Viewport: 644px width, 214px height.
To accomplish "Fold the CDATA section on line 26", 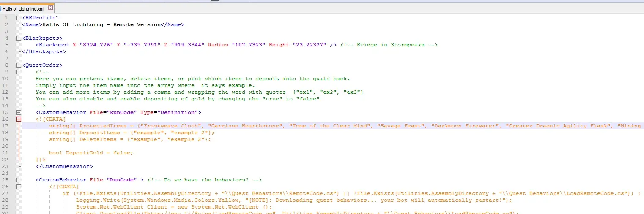I will coord(18,187).
